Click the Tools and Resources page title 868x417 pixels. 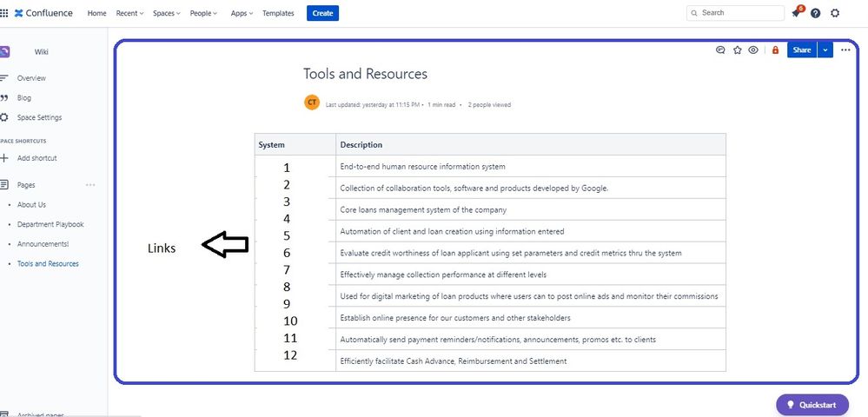(x=365, y=74)
